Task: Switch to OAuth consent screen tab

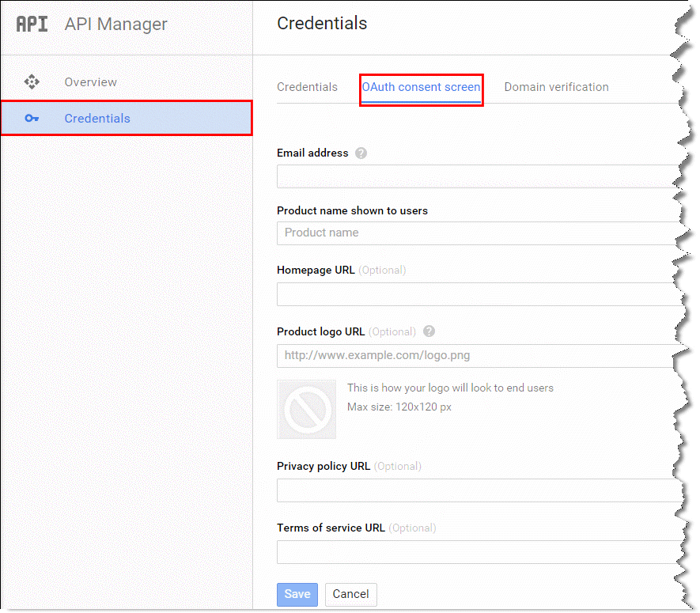Action: [x=421, y=87]
